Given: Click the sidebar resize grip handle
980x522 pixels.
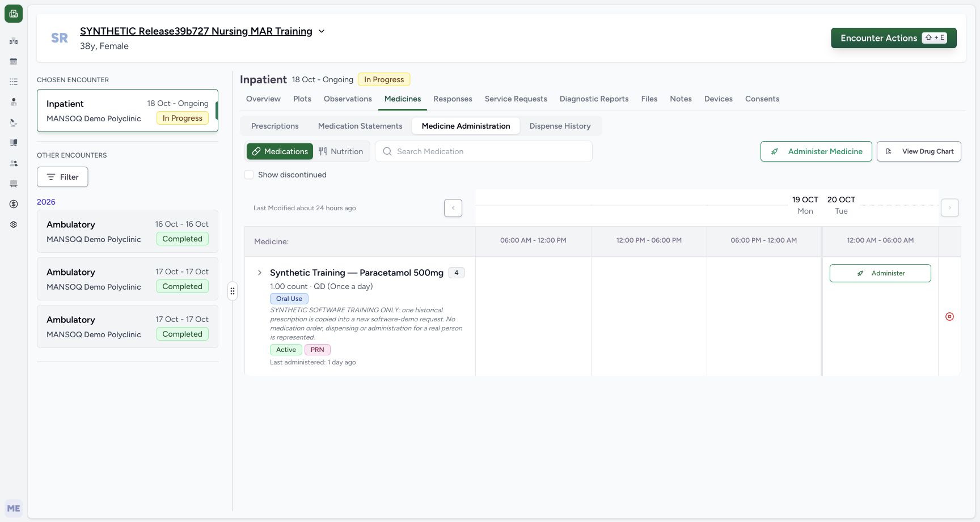Looking at the screenshot, I should [x=233, y=291].
